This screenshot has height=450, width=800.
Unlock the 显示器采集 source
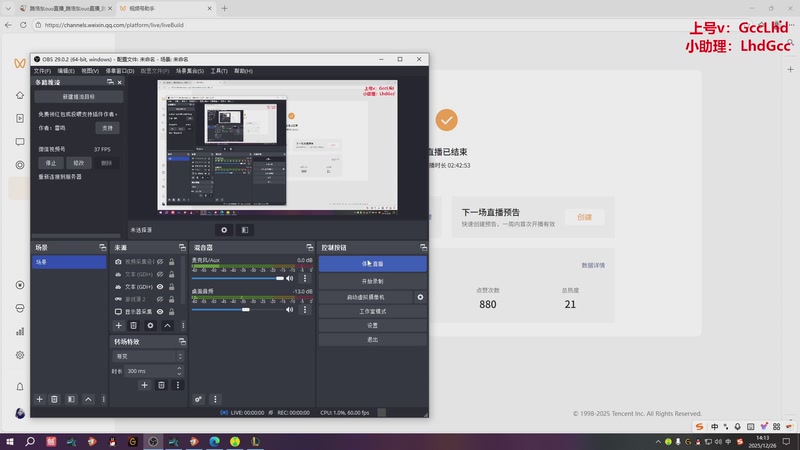[171, 312]
